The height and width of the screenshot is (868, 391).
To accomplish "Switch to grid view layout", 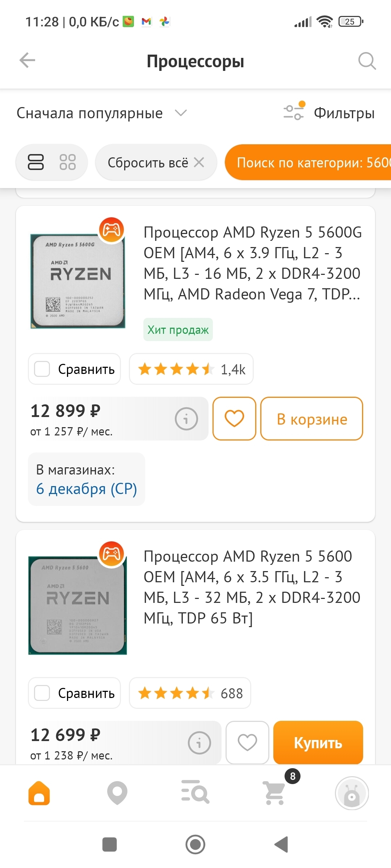I will click(68, 162).
